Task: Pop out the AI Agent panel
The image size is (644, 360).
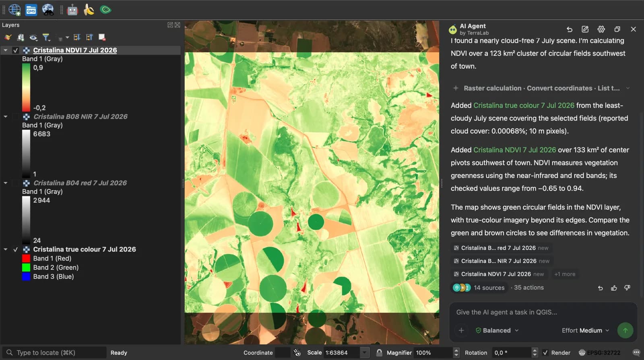Action: (617, 29)
